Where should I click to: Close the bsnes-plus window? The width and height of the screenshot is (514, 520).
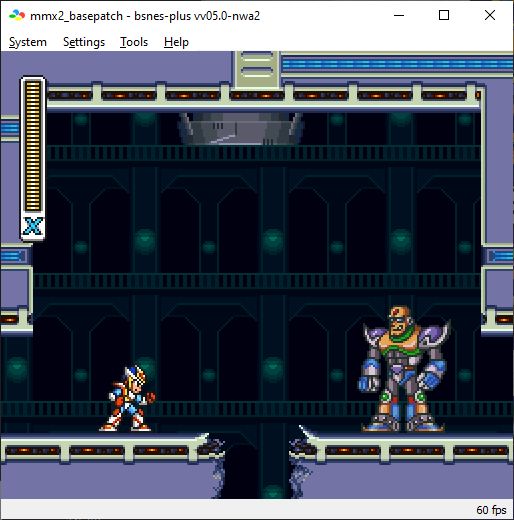coord(490,15)
